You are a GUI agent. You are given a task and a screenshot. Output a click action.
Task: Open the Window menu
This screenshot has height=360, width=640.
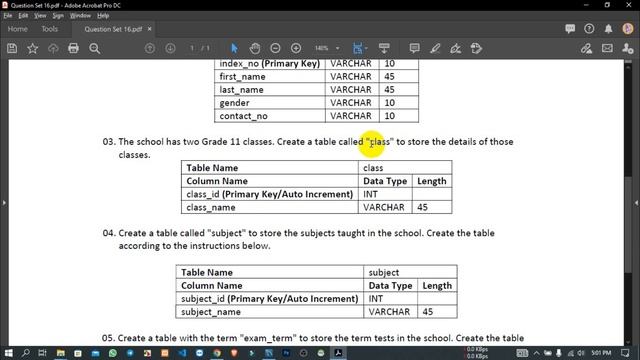pyautogui.click(x=80, y=16)
